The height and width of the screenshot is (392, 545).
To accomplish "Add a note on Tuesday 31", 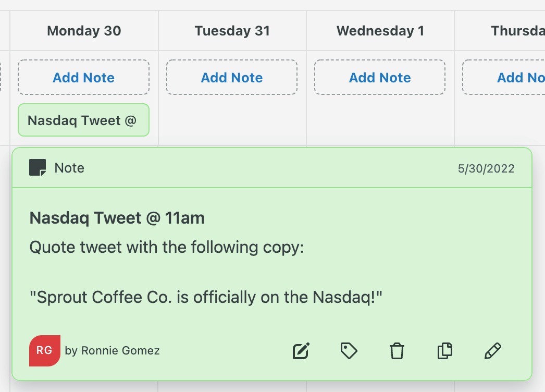I will coord(232,78).
